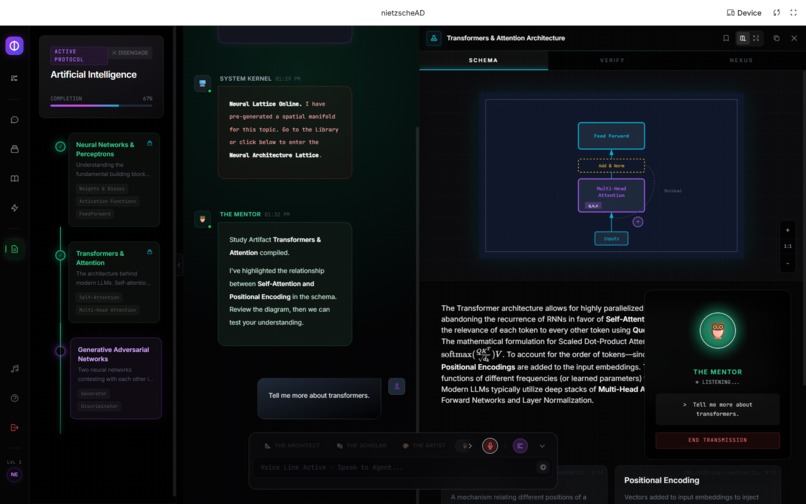Screen dimensions: 806x504
Task: Click the completion progress bar
Action: pos(101,105)
